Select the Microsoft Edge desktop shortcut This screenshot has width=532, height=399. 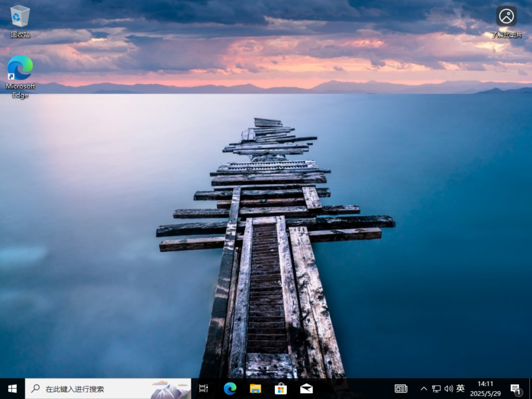coord(20,77)
